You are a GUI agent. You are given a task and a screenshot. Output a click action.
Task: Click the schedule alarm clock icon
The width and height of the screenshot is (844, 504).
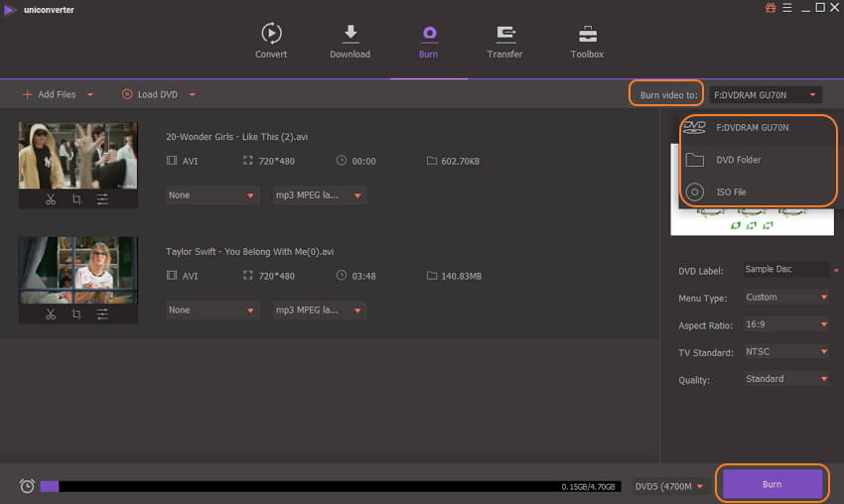click(x=27, y=486)
